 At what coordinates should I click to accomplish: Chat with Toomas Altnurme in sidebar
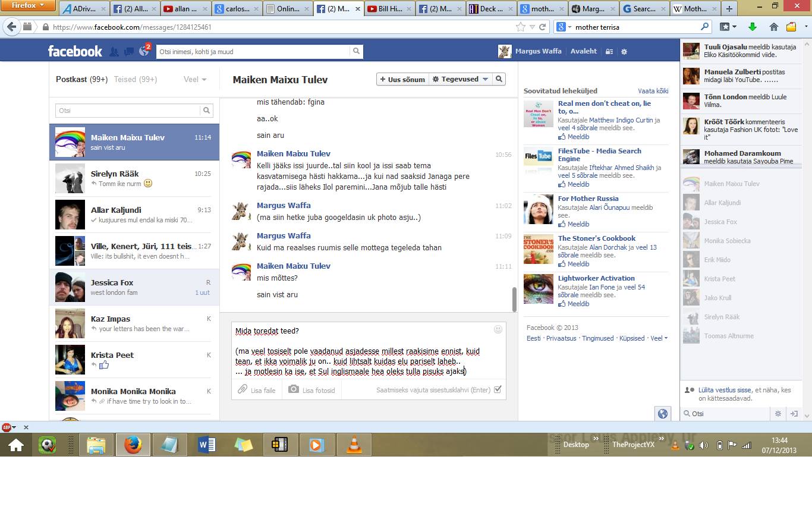[741, 336]
